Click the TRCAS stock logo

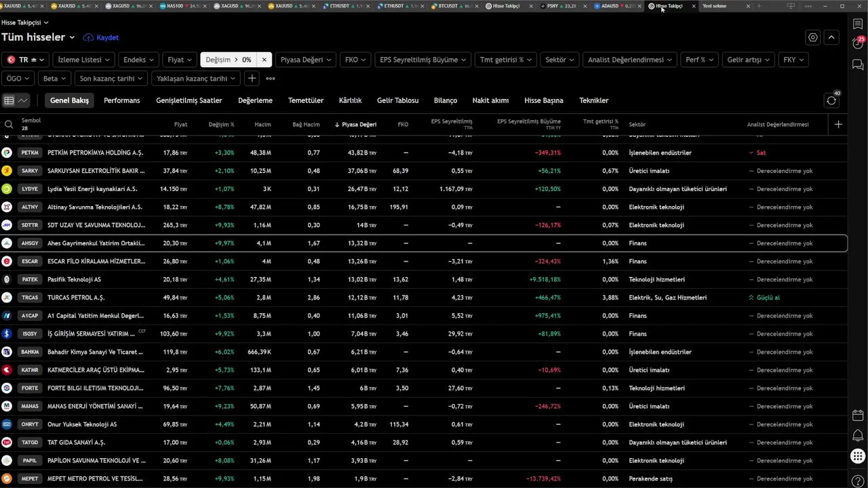pos(7,298)
